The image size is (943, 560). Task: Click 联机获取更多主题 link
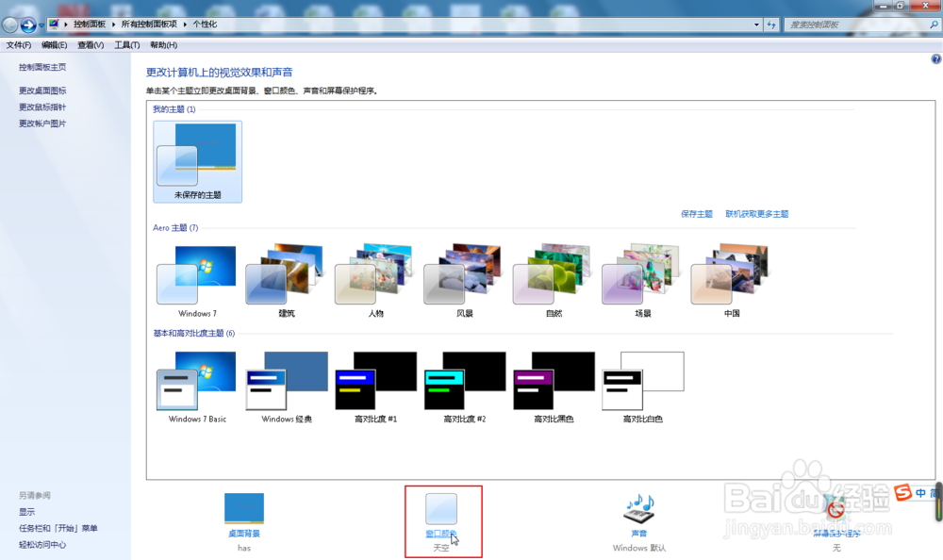pos(756,214)
